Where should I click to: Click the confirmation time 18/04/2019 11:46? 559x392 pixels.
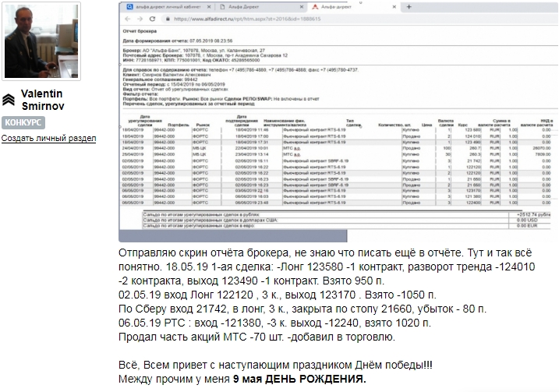click(x=252, y=130)
